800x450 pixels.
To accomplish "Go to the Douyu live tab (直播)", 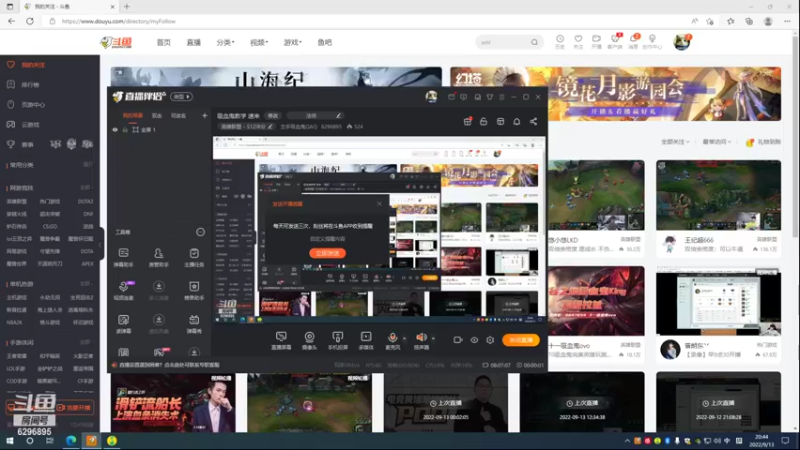I will point(194,42).
